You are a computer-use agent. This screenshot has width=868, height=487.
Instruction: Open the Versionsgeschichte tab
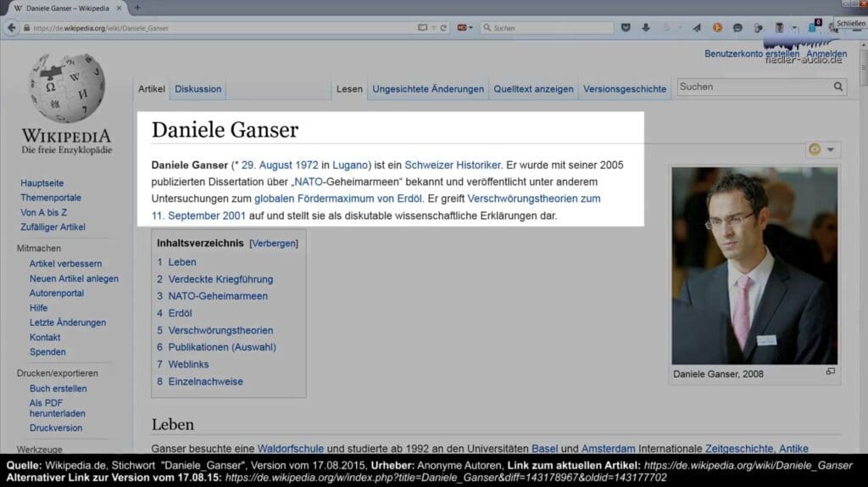(625, 88)
